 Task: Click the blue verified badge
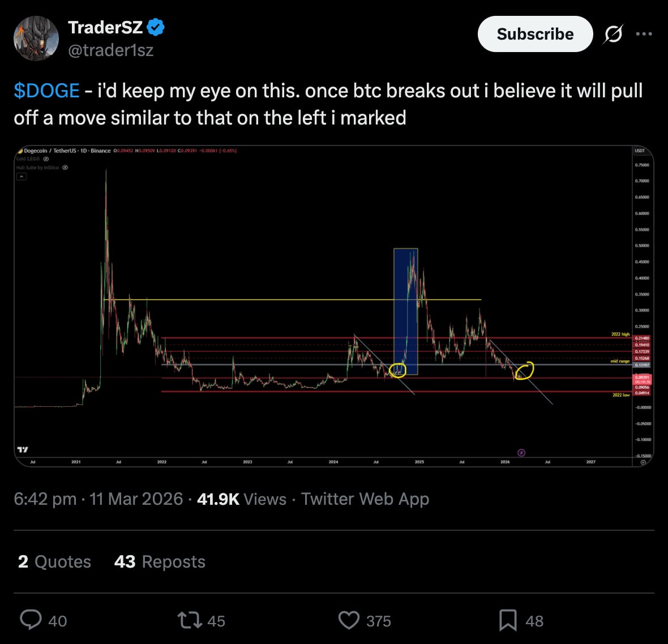pyautogui.click(x=156, y=27)
